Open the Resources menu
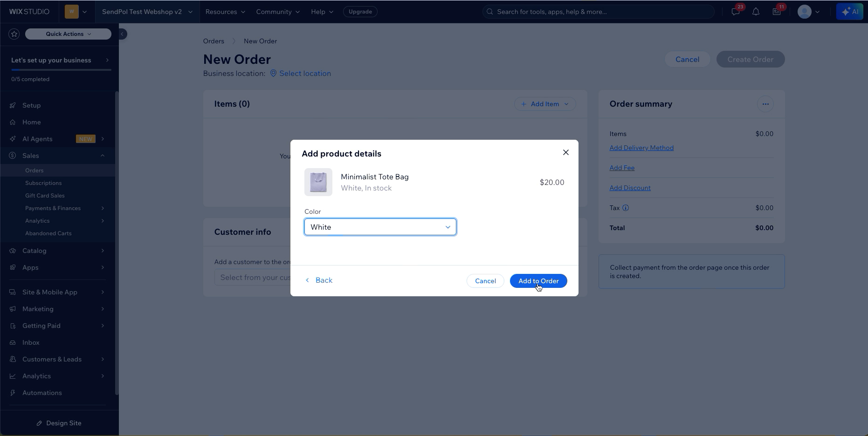The image size is (868, 436). 225,12
